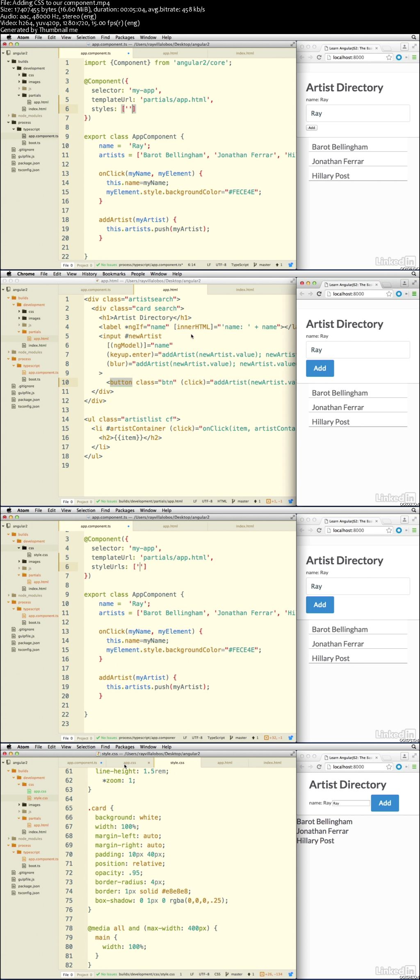420x980 pixels.
Task: Click blue Add in browser beside app.html editor
Action: pos(320,368)
